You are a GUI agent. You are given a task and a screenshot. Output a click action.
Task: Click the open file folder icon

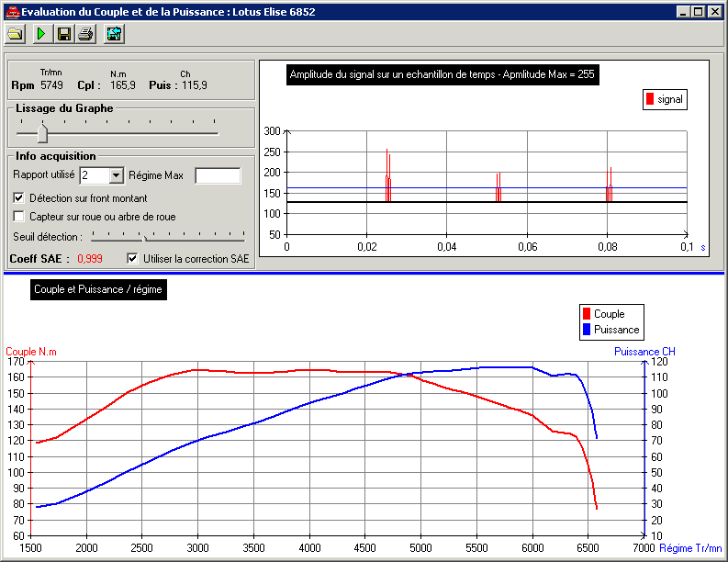16,34
